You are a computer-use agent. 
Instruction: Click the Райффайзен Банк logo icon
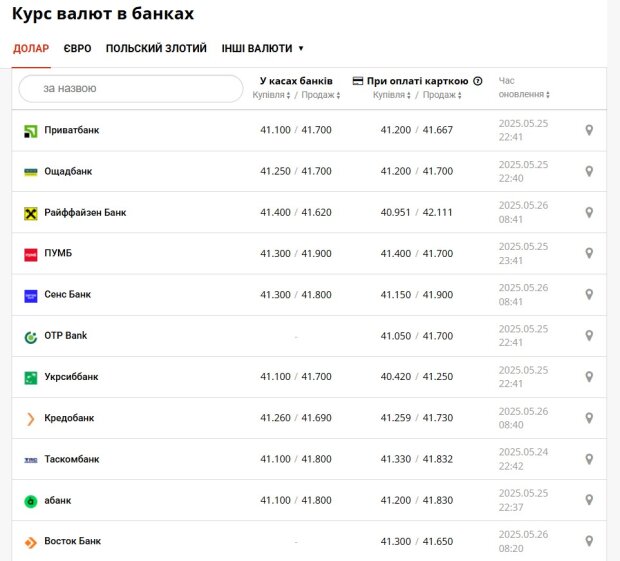click(31, 213)
